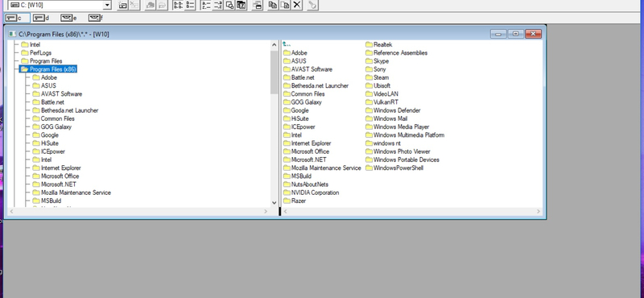This screenshot has width=644, height=298.
Task: Select MSBuild in the tree pane
Action: point(51,201)
